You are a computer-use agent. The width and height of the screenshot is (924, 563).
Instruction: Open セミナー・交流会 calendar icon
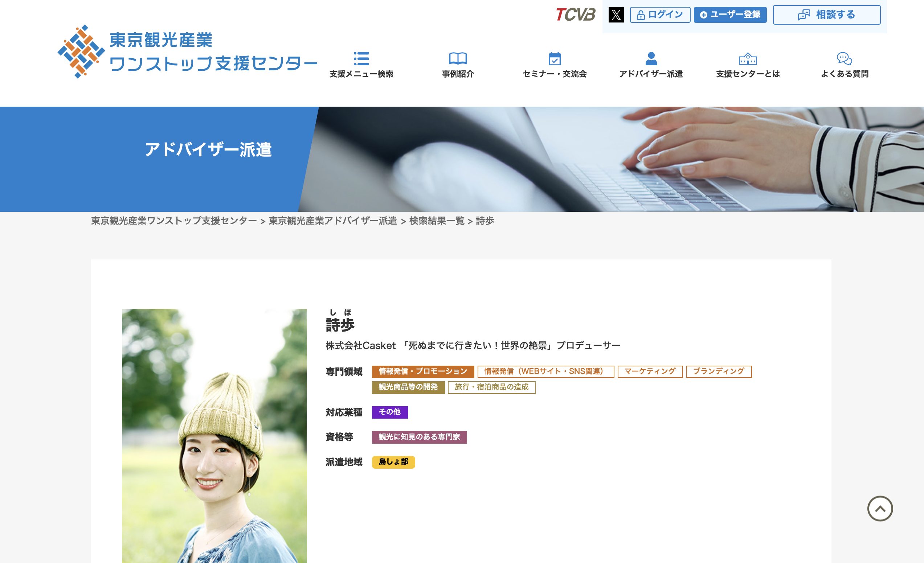[554, 59]
